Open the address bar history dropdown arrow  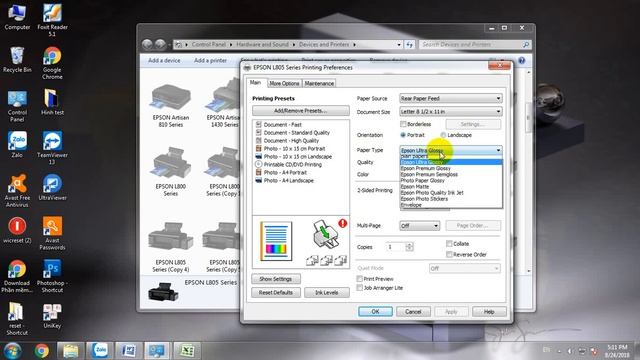point(399,44)
